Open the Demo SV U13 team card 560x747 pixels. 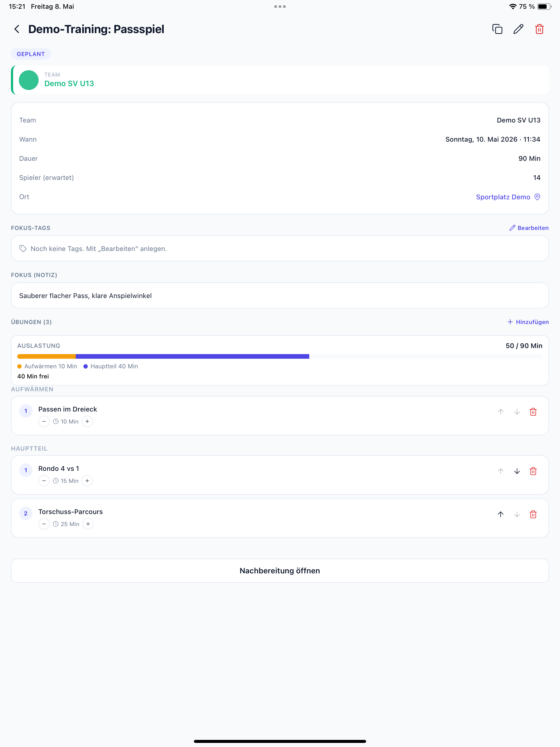click(280, 80)
